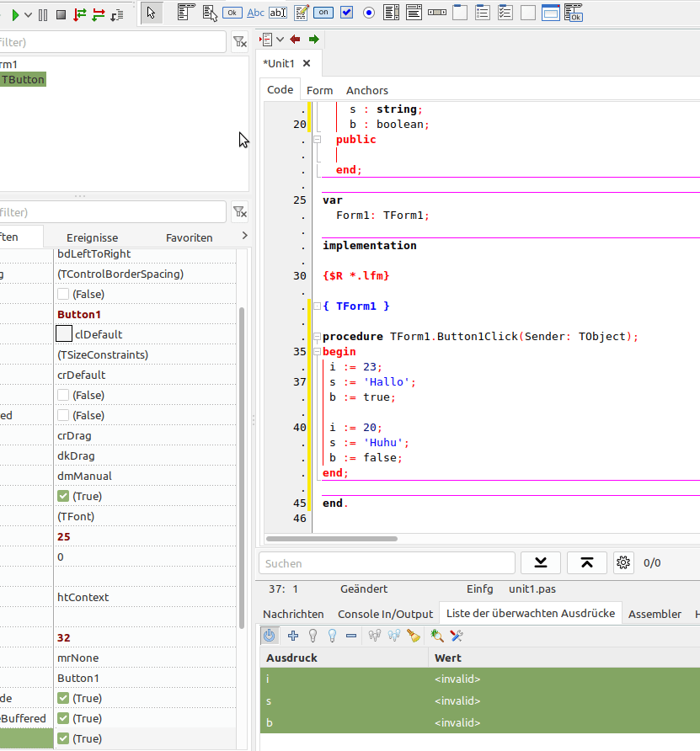700x751 pixels.
Task: Open the Assembler tab
Action: pos(655,614)
